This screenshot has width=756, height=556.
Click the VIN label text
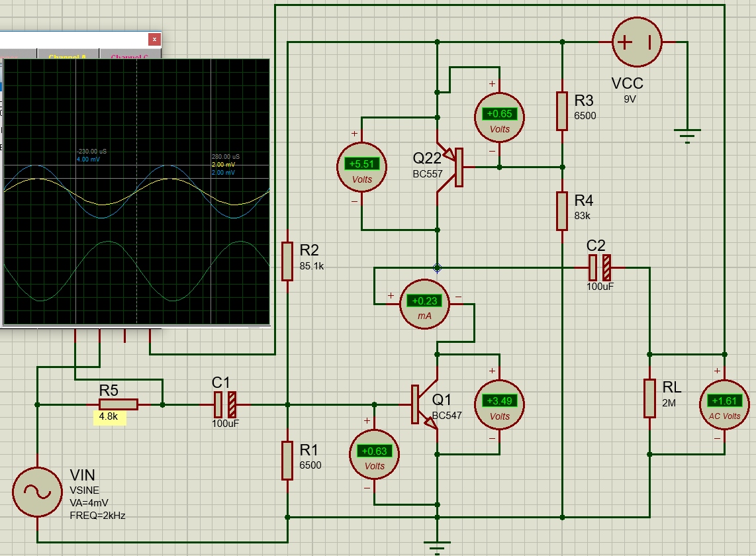click(x=82, y=475)
